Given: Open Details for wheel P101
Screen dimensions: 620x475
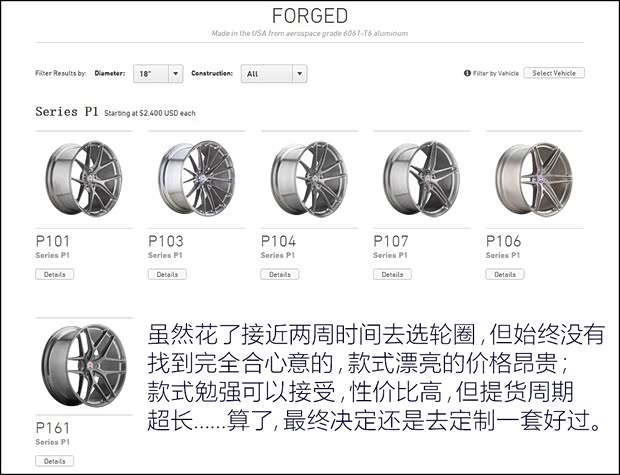Looking at the screenshot, I should coord(55,274).
